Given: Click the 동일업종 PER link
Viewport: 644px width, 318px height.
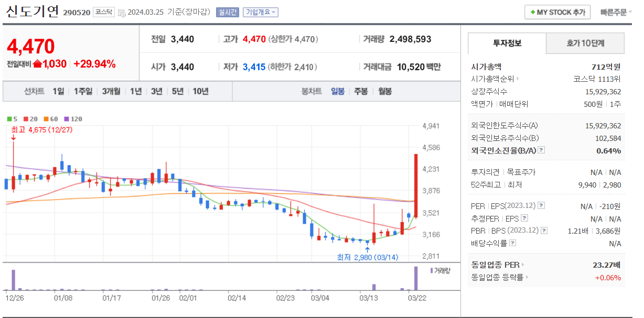Looking at the screenshot, I should [496, 265].
